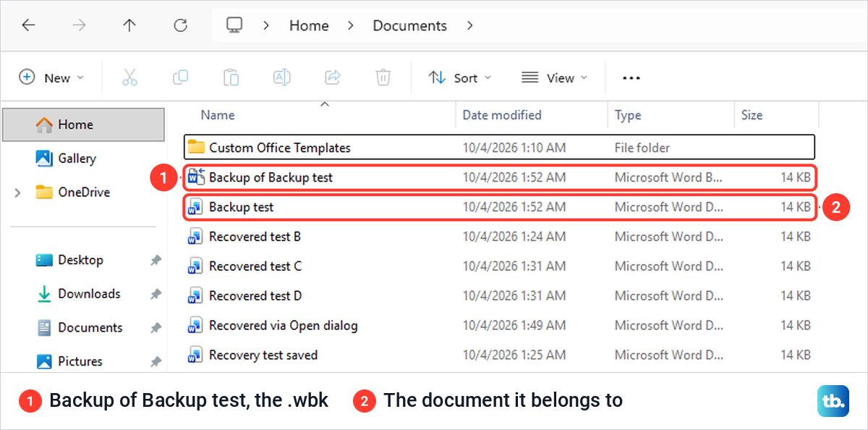Click Home in the address bar breadcrumb
Viewport: 868px width, 430px height.
[x=309, y=25]
